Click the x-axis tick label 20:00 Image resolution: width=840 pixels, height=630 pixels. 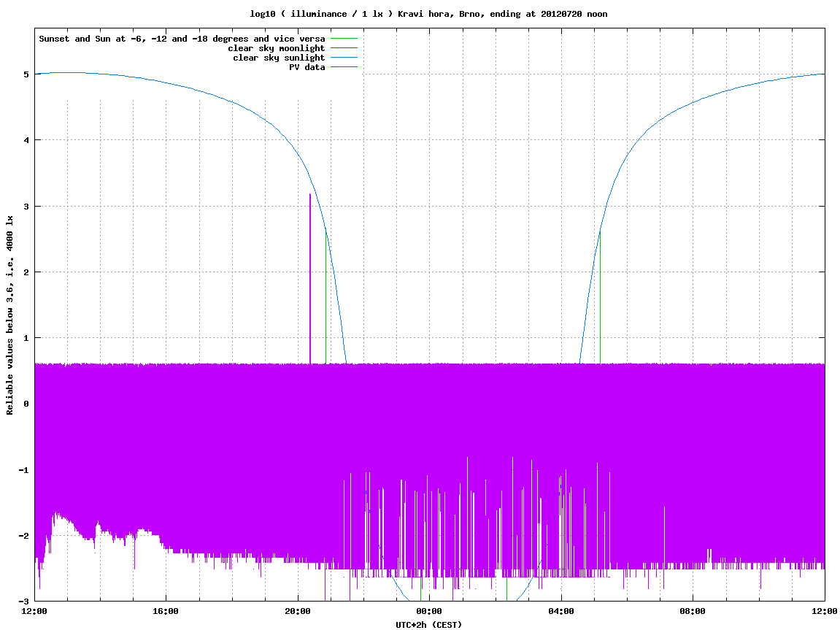(x=298, y=611)
